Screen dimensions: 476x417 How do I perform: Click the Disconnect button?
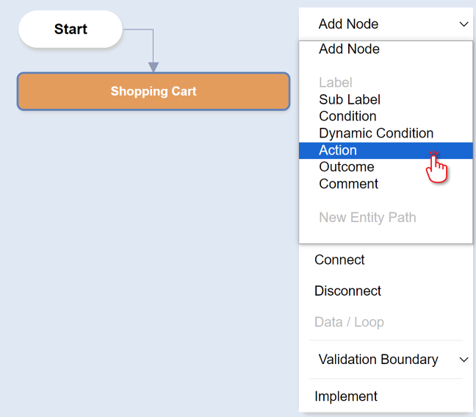point(347,291)
